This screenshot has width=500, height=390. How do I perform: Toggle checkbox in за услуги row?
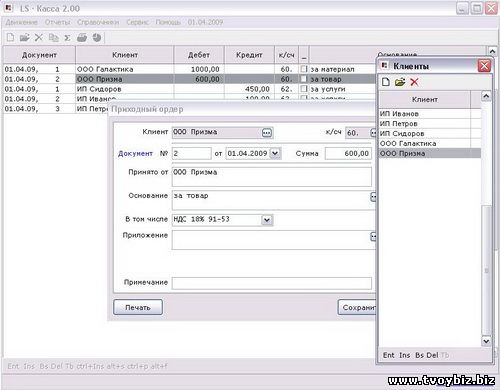(304, 89)
